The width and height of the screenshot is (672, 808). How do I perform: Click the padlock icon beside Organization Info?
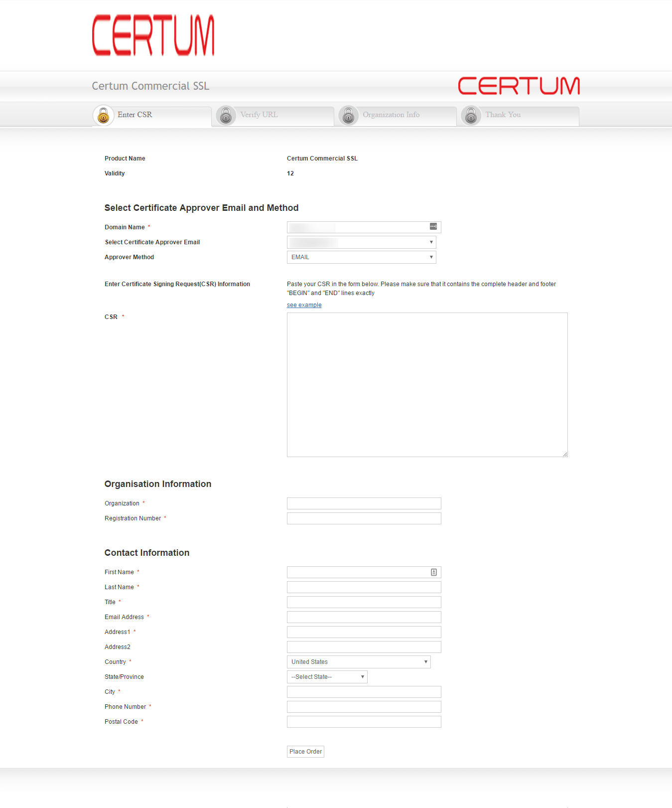349,116
